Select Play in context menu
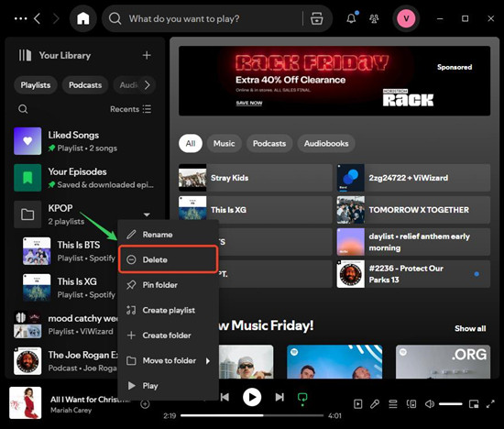The width and height of the screenshot is (504, 429). pyautogui.click(x=168, y=386)
